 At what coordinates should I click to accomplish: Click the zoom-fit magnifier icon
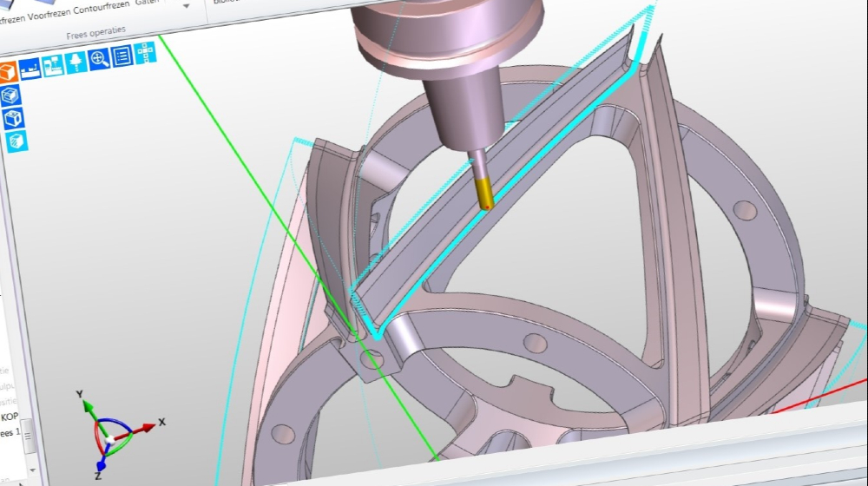click(99, 59)
